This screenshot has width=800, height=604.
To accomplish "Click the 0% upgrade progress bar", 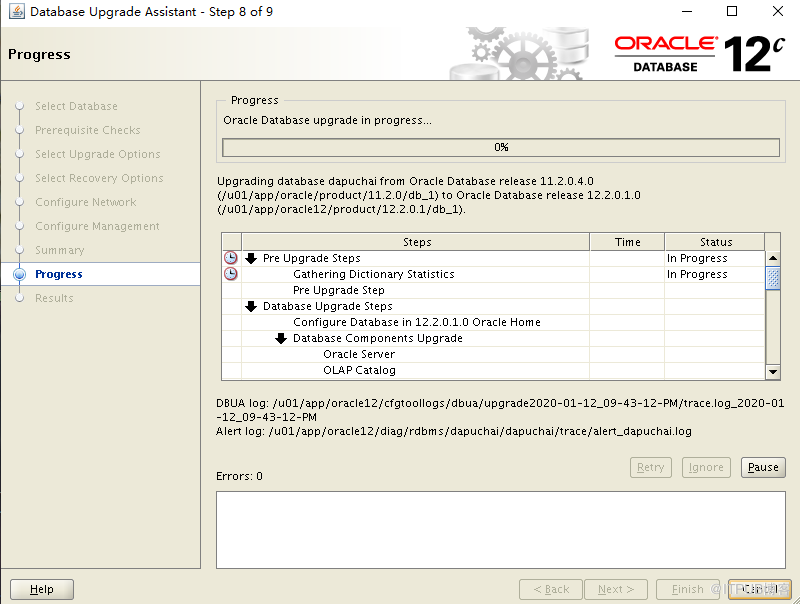I will tap(501, 147).
